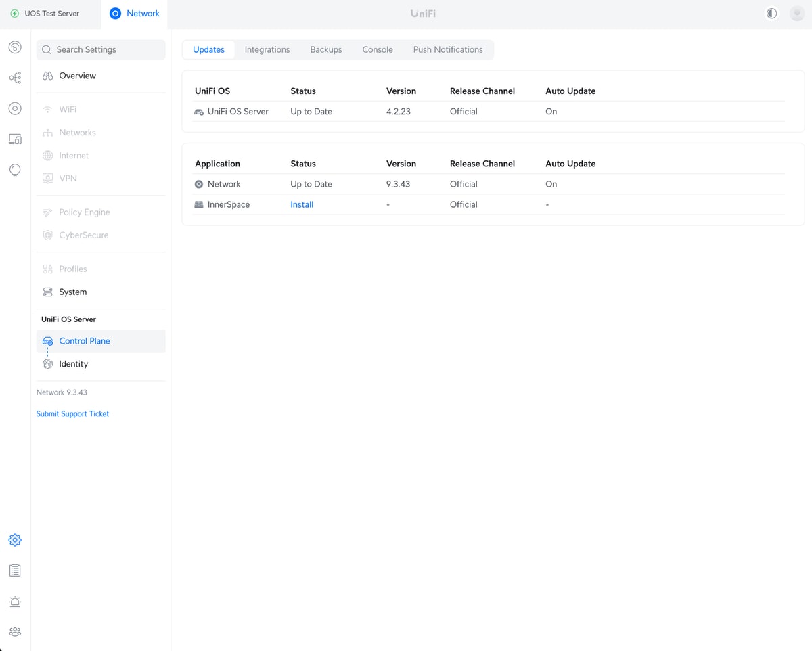Select Identity under UniFi OS Server
The width and height of the screenshot is (812, 651).
click(73, 364)
